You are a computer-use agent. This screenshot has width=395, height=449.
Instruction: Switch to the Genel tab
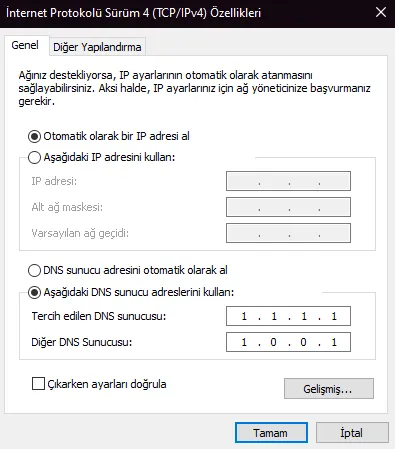(x=25, y=45)
